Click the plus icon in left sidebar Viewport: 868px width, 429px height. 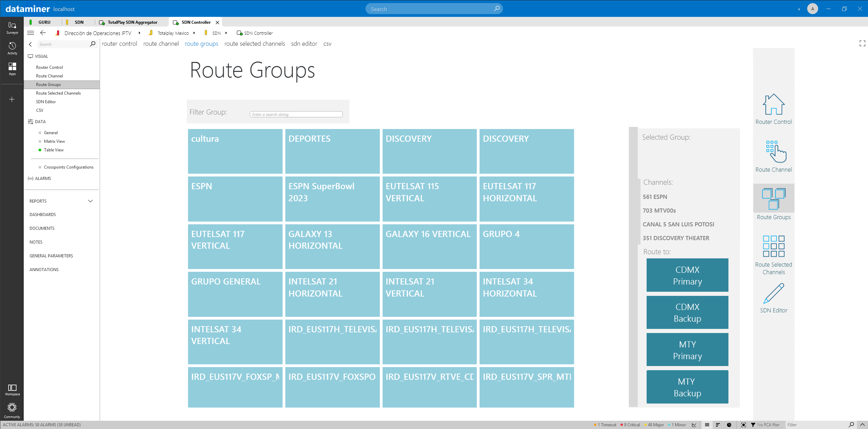pyautogui.click(x=12, y=99)
